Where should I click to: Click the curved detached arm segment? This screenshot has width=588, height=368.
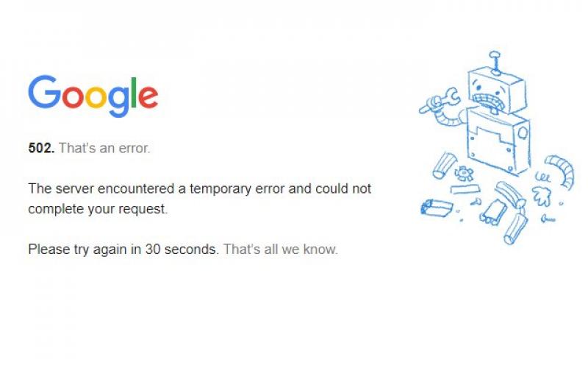(560, 171)
